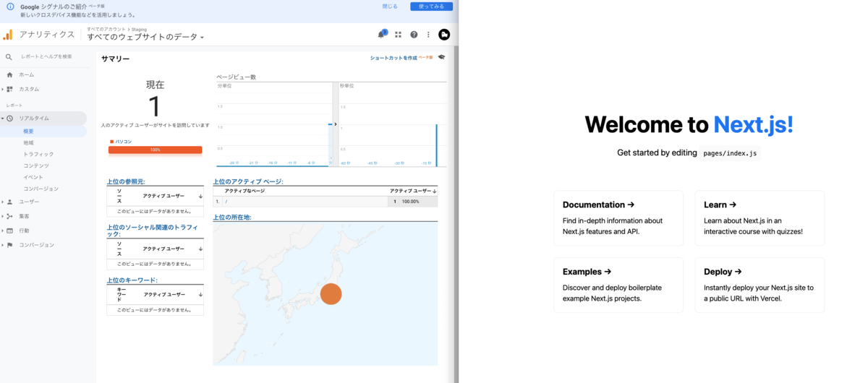Click the 集客 acquisition icon
The height and width of the screenshot is (383, 868).
click(x=9, y=216)
